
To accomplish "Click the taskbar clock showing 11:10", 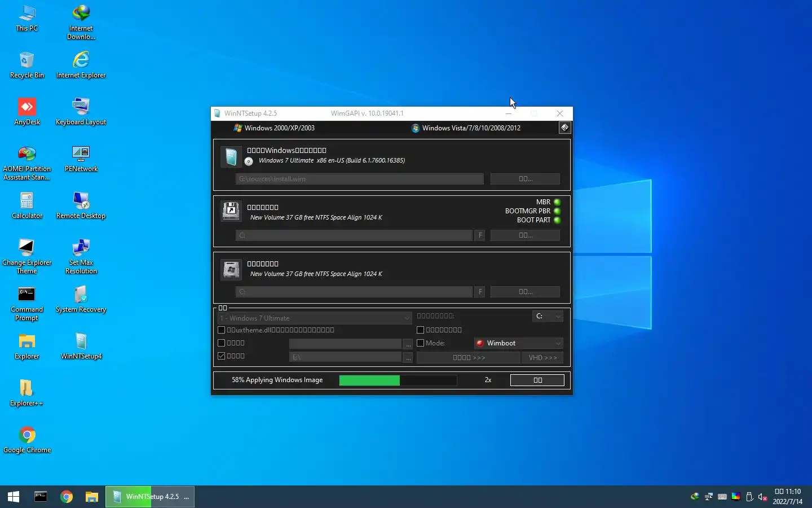I will point(787,497).
